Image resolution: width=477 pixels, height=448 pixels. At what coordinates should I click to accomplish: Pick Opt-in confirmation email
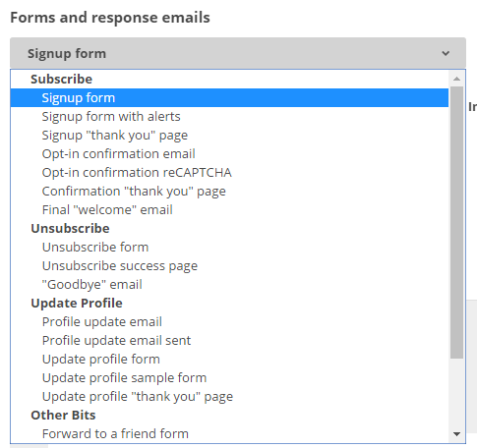(229, 153)
